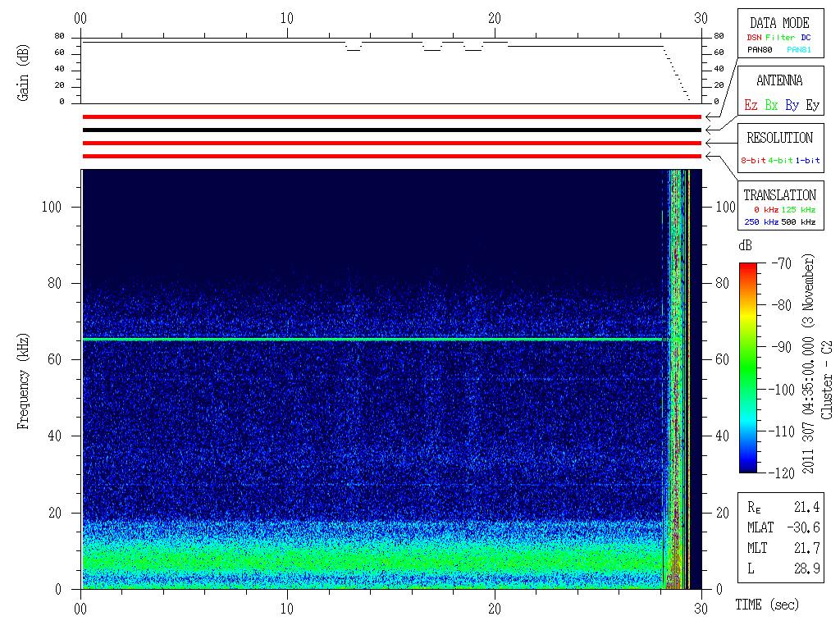Choose the 250 kHz translation label
Screen dimensions: 840x630
coord(760,222)
